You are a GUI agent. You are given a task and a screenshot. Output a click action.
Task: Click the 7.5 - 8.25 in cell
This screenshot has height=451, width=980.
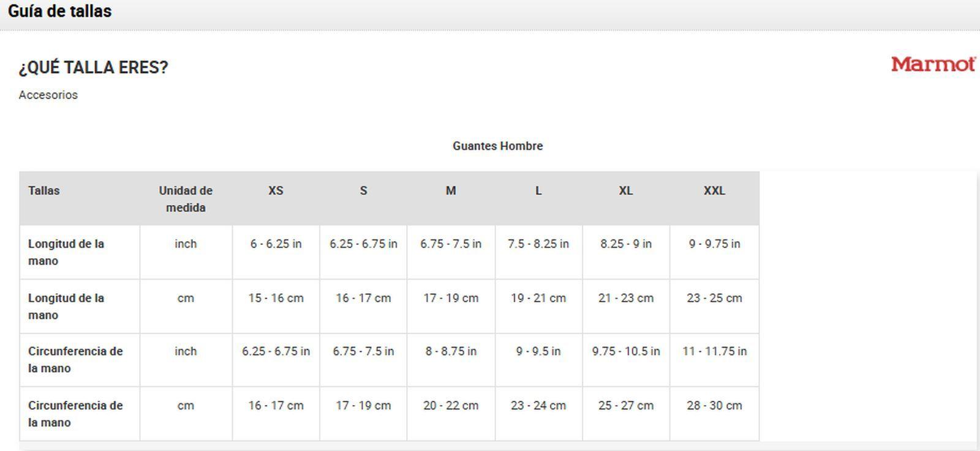click(x=538, y=244)
